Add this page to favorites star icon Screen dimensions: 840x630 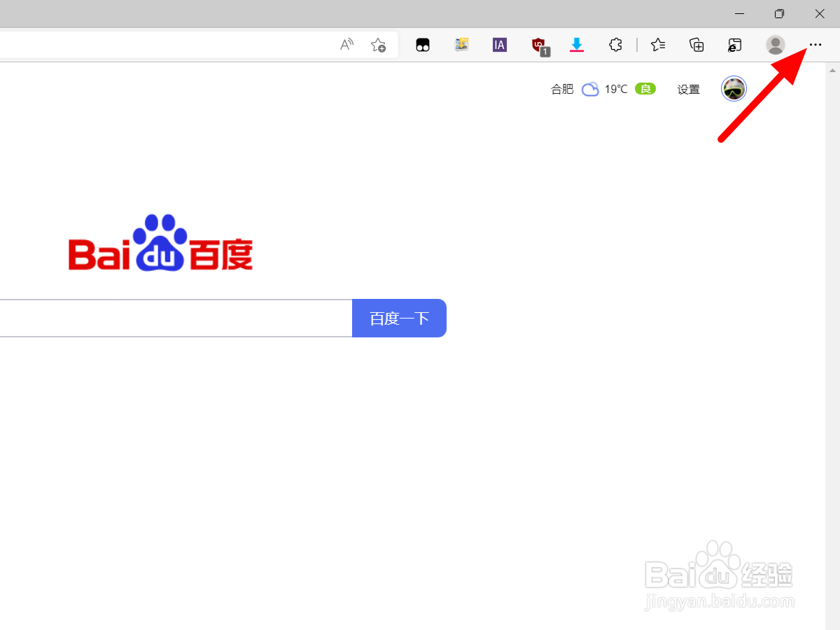point(378,45)
